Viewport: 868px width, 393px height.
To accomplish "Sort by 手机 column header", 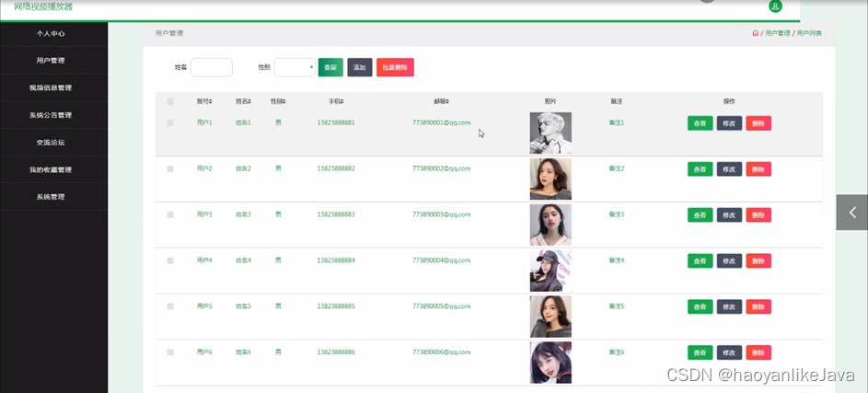I will (x=336, y=101).
